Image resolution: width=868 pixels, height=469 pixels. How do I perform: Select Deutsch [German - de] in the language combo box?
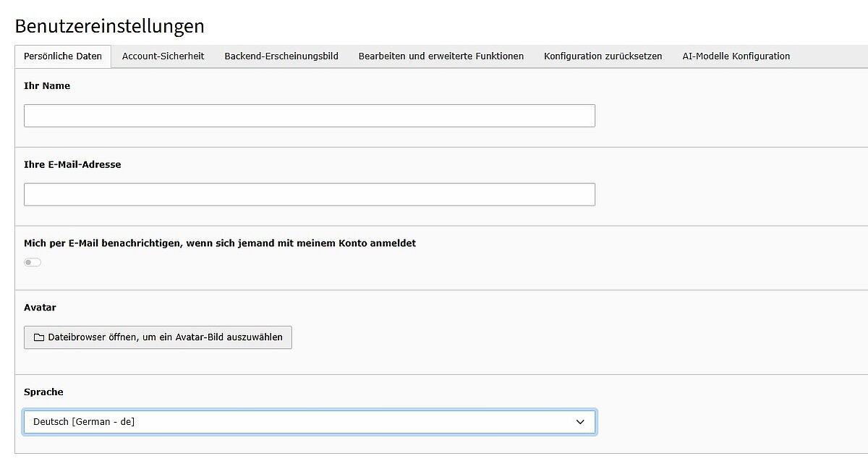[310, 421]
